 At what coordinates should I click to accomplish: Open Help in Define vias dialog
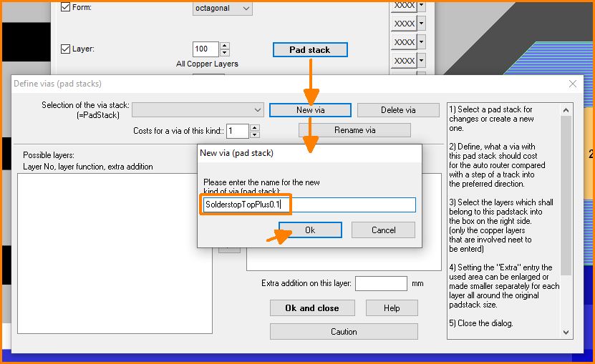(x=391, y=308)
